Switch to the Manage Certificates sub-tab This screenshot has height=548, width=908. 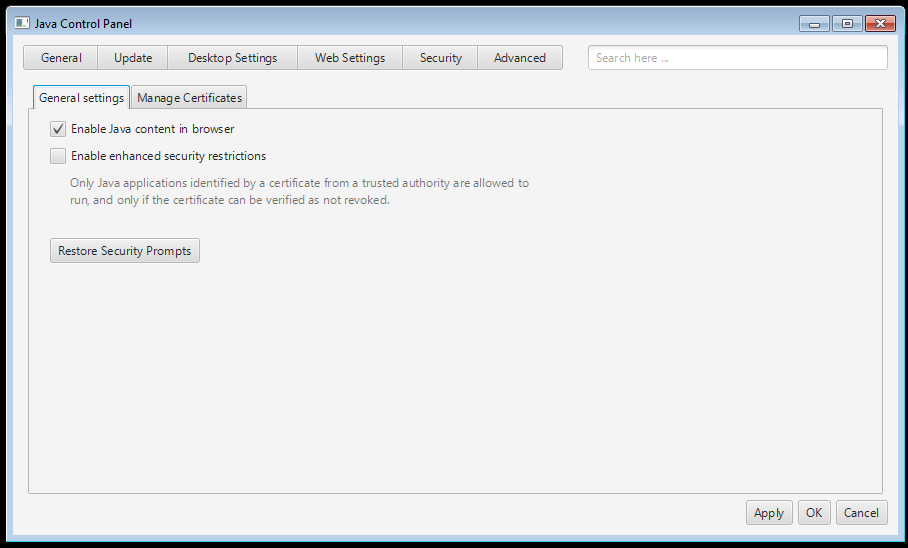tap(189, 98)
